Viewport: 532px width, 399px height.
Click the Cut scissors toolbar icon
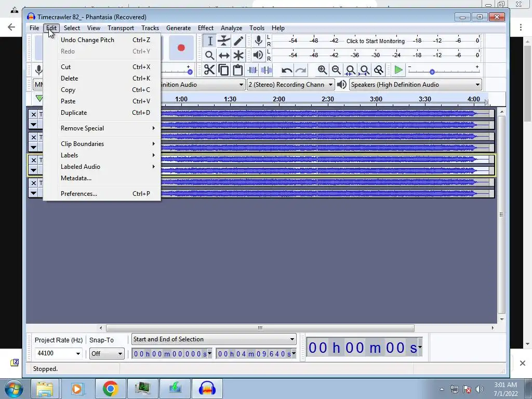coord(209,70)
